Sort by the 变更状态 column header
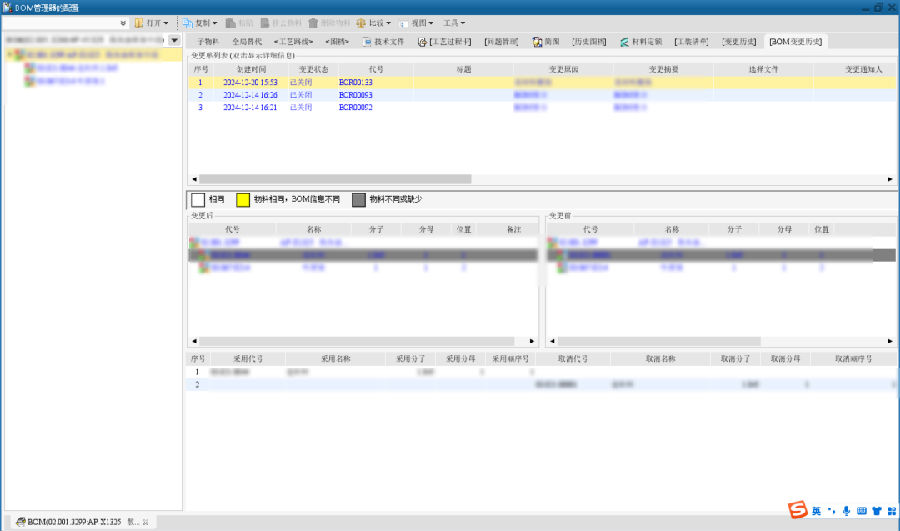The height and width of the screenshot is (531, 900). 313,69
